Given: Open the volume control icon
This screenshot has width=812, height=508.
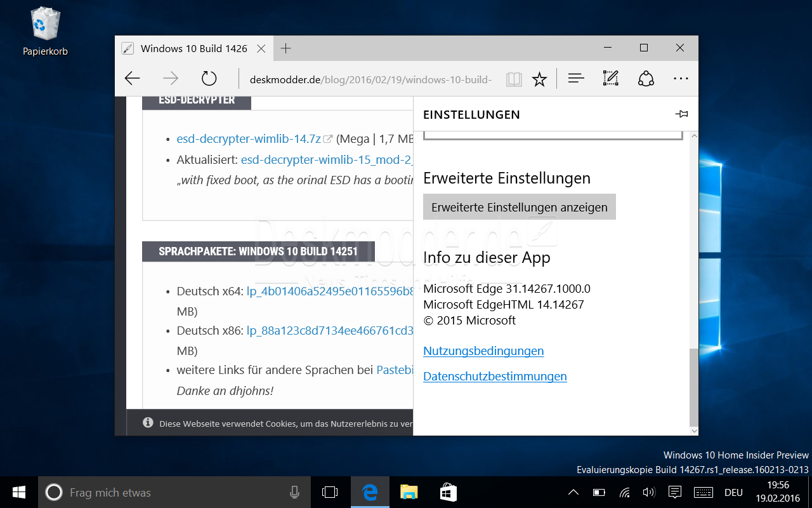Looking at the screenshot, I should (649, 492).
